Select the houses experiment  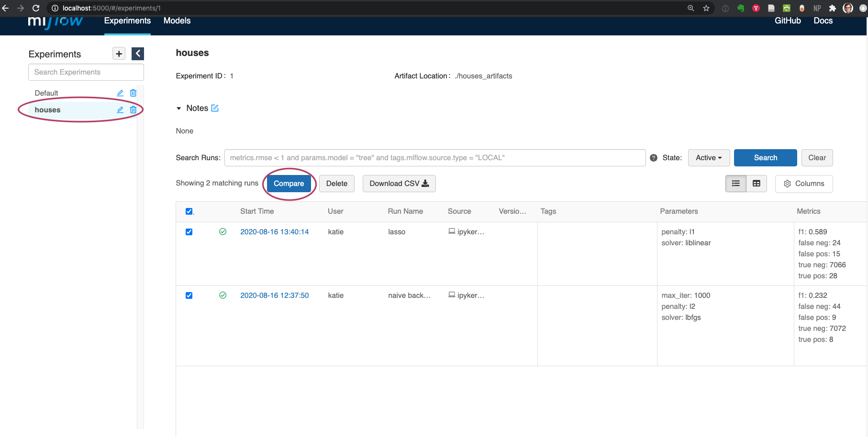point(47,110)
